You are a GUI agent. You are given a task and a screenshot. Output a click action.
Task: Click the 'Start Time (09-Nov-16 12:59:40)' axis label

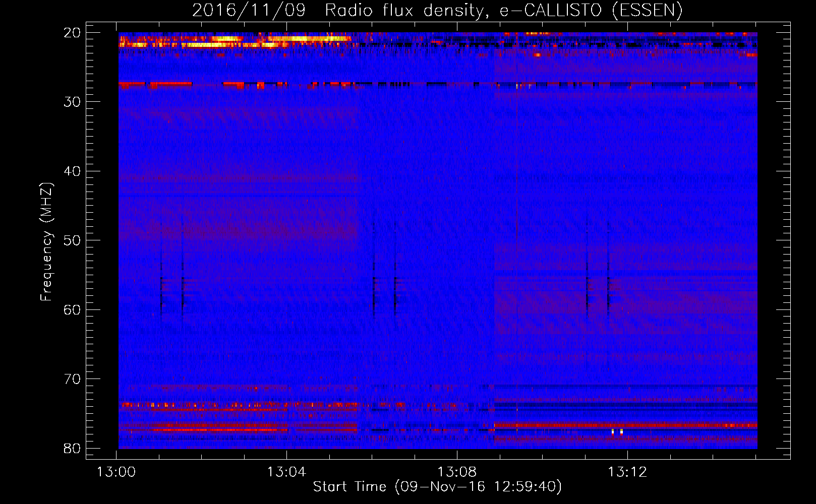(x=437, y=487)
